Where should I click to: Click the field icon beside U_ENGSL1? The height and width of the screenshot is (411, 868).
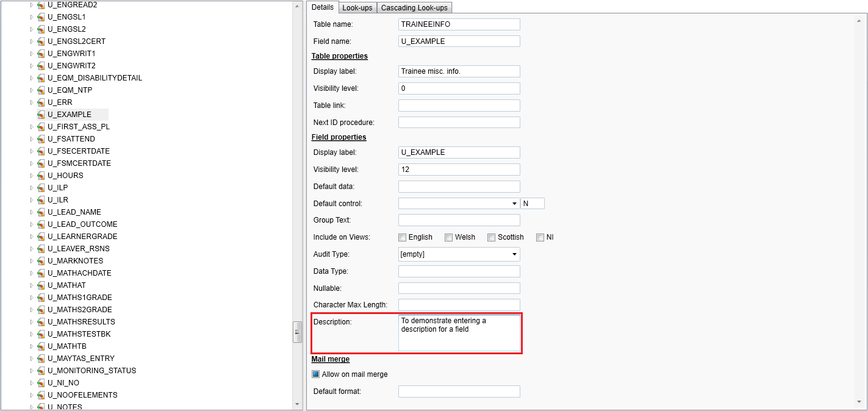[x=41, y=17]
